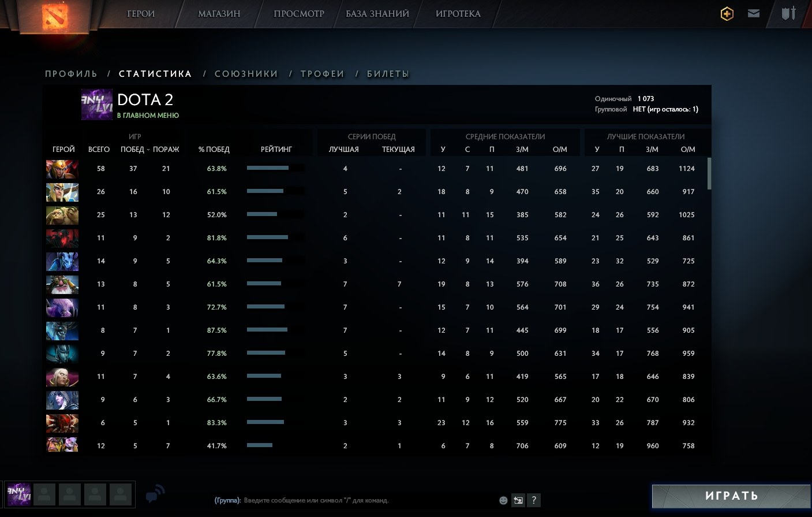Click the voice chat bubbles icon

pyautogui.click(x=155, y=494)
